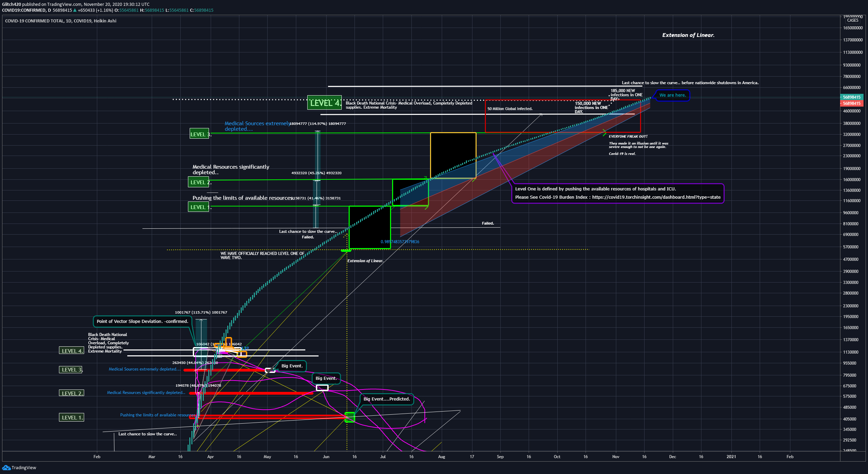Select the "50 Million Global Infected." label

click(510, 109)
